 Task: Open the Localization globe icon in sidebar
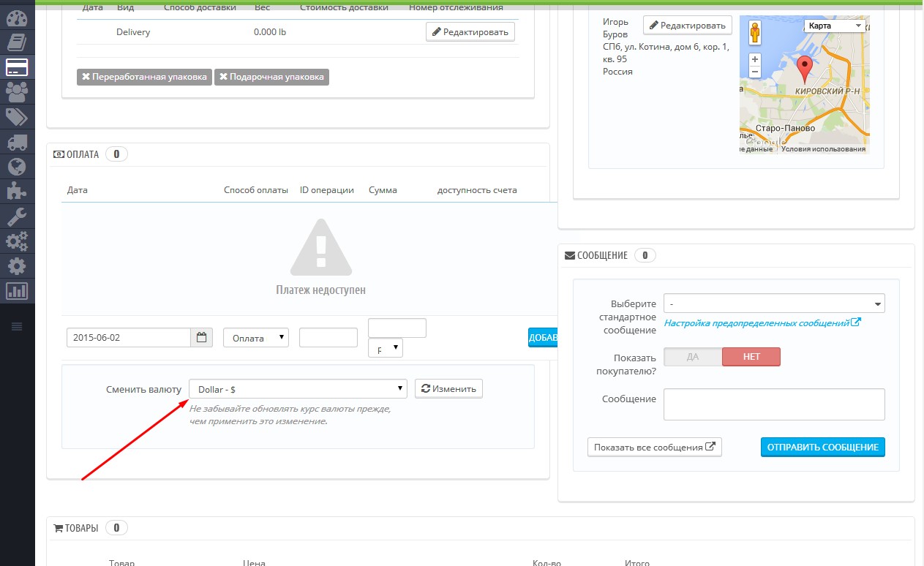click(x=17, y=167)
